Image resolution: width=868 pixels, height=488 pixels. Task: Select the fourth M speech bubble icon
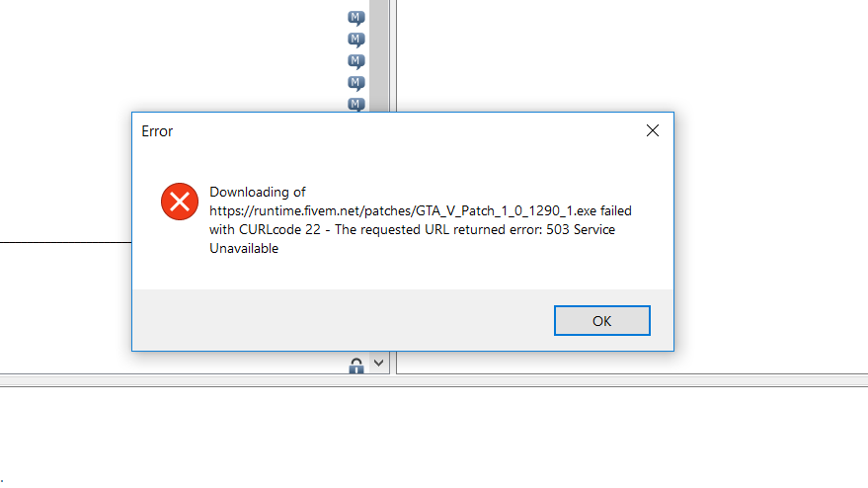click(x=356, y=83)
